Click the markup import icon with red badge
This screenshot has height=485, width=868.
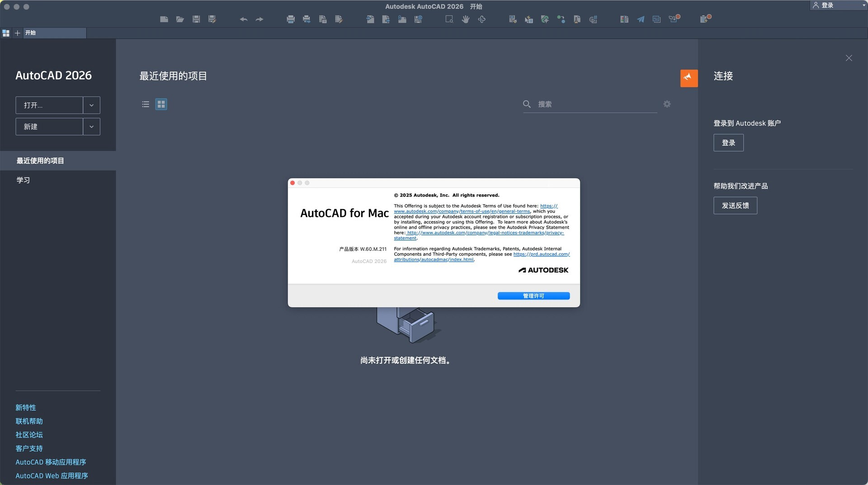point(674,19)
